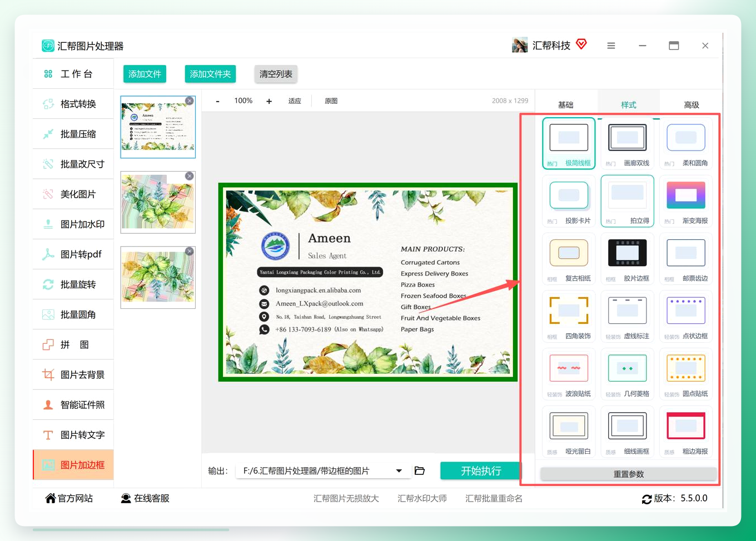Pick the 四角装饰 frame style
756x541 pixels.
point(569,316)
